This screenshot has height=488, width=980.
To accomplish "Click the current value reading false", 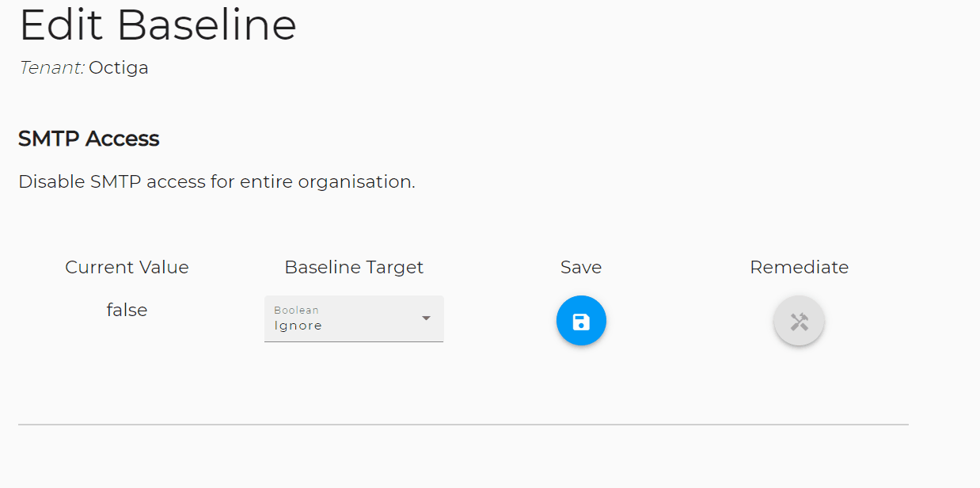I will (x=127, y=310).
